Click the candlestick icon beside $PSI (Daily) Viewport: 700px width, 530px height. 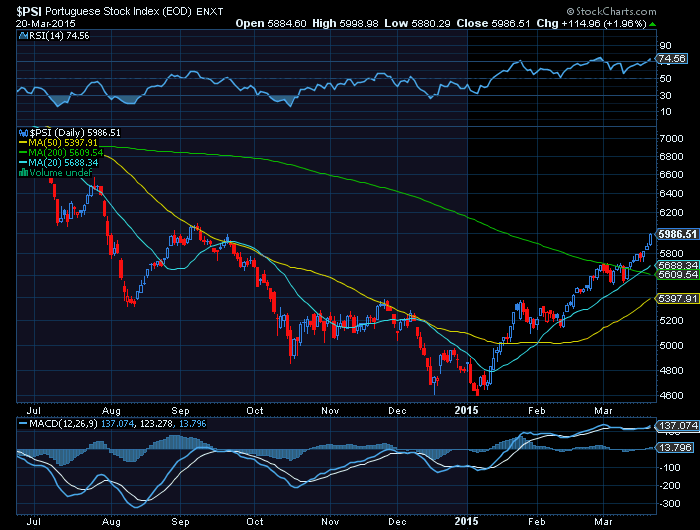click(23, 133)
